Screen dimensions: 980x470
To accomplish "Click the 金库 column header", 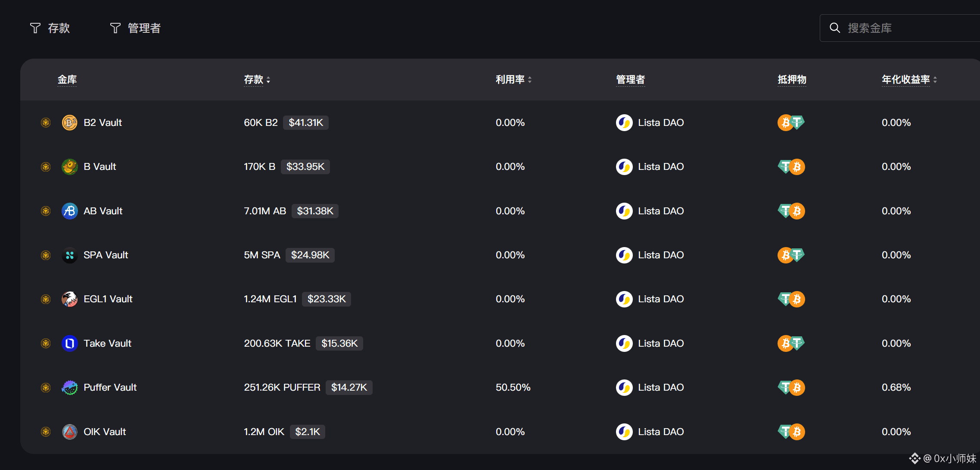I will click(67, 80).
